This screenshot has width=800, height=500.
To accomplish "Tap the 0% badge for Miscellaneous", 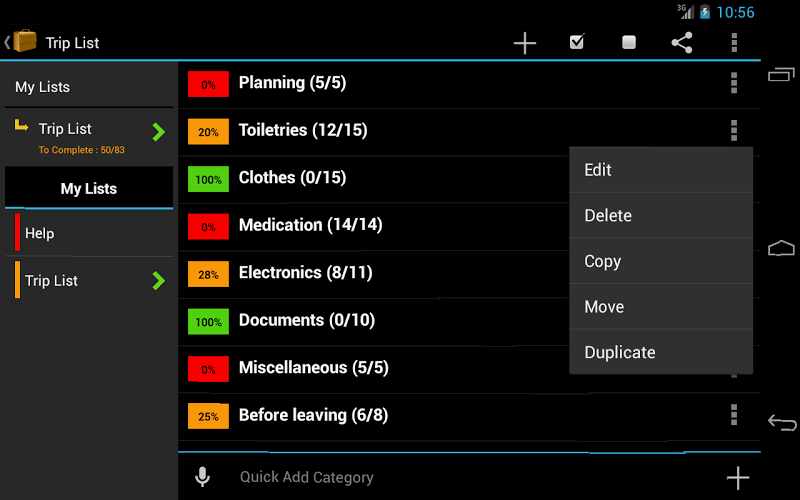I will [x=208, y=369].
